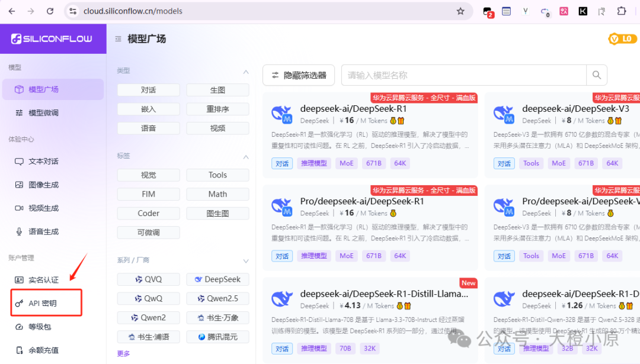This screenshot has width=640, height=364.
Task: Click the whale icon on the DeepSeek-V3 card
Action: coord(504,114)
